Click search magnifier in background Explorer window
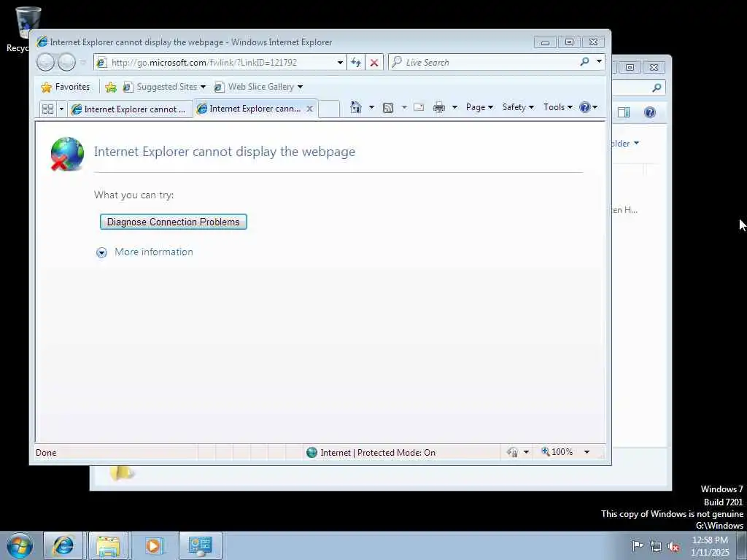 coord(657,87)
